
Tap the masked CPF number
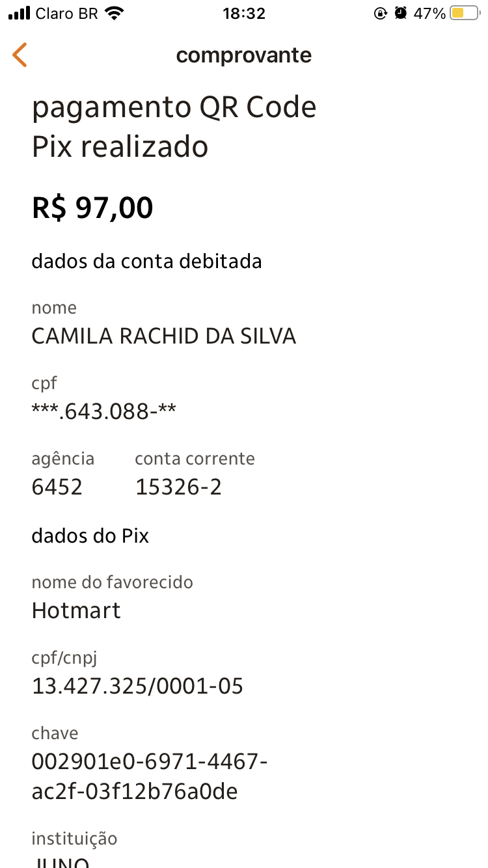tap(104, 411)
